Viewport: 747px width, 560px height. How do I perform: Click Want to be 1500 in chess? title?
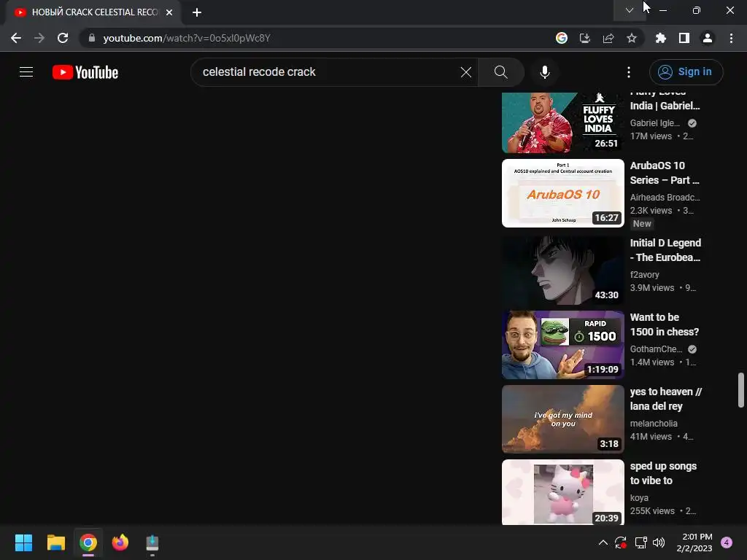[665, 324]
